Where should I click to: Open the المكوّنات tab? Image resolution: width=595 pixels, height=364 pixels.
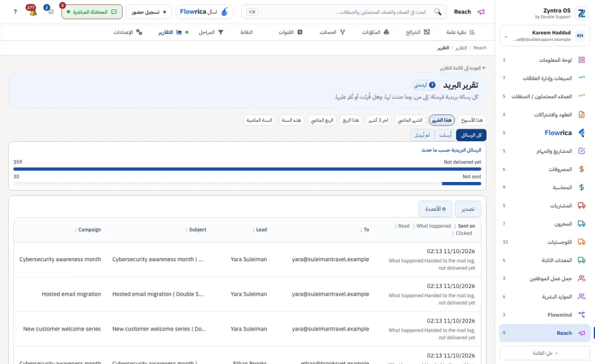376,32
